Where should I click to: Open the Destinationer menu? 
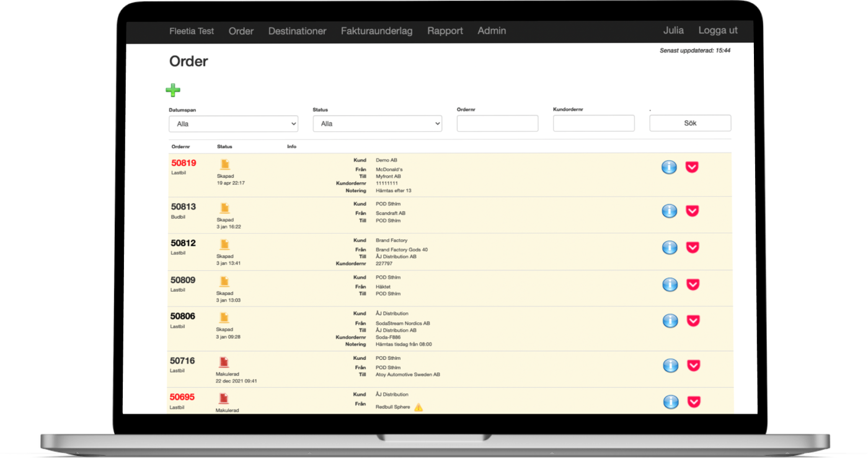[x=297, y=31]
